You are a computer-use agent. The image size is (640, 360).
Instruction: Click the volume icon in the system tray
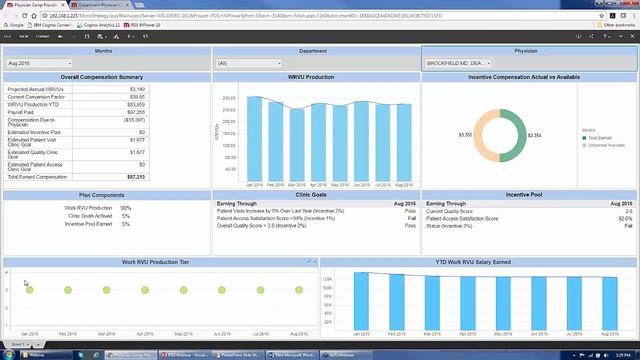pos(606,355)
